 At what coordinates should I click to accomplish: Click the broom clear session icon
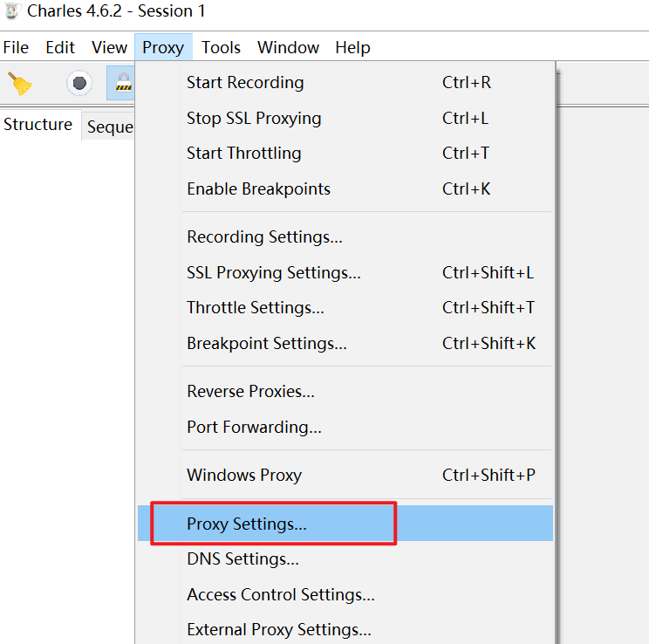[19, 83]
